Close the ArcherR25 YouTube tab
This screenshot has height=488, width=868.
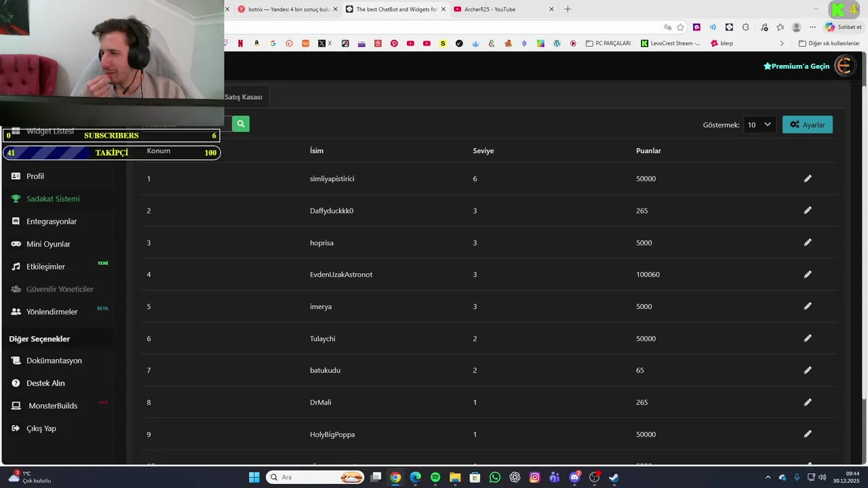coord(551,9)
